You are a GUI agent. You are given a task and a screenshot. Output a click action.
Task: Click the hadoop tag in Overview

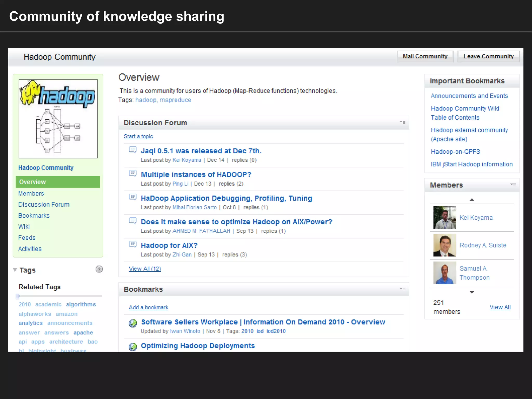tap(146, 100)
